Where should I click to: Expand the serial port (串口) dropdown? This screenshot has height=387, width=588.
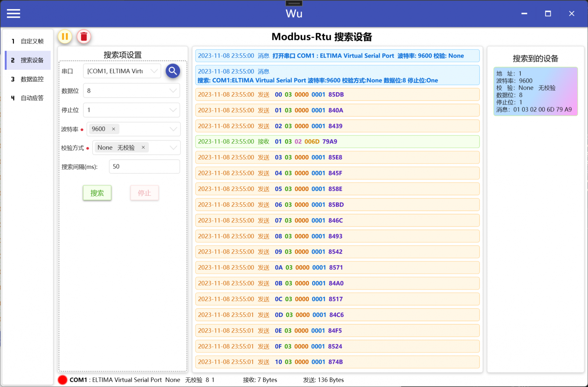[155, 71]
